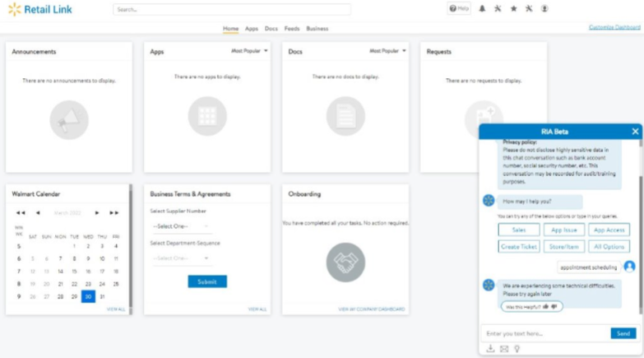This screenshot has height=358, width=644.
Task: Choose the All Options chat option
Action: coord(609,247)
